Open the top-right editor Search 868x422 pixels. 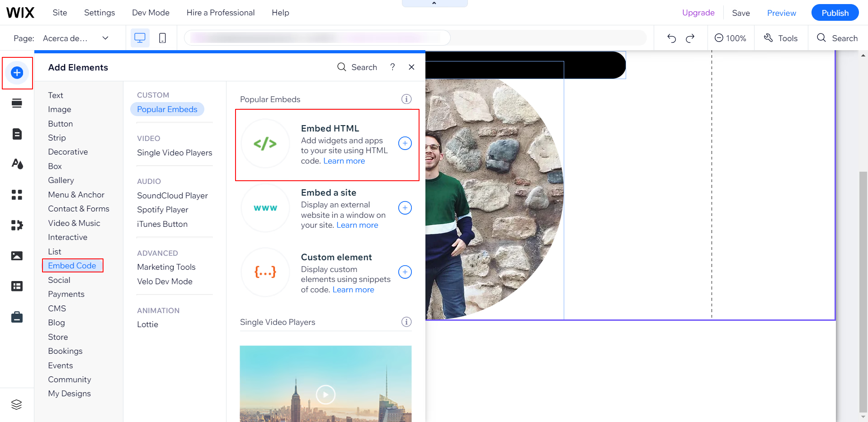click(837, 38)
